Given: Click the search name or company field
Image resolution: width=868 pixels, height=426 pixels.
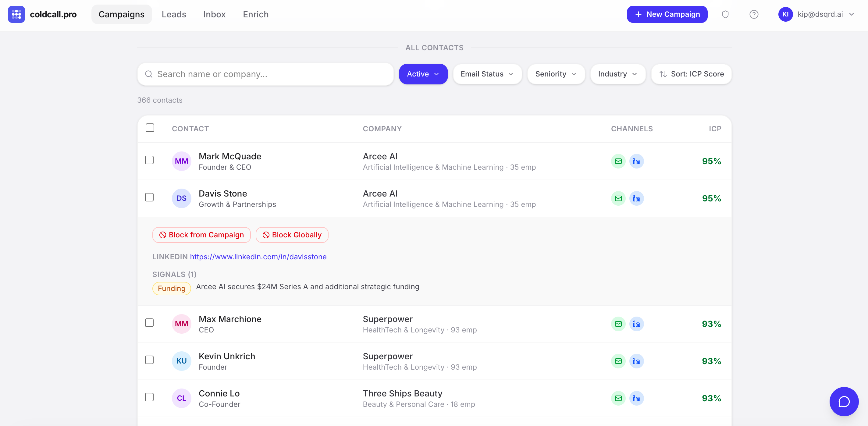Looking at the screenshot, I should pos(265,74).
